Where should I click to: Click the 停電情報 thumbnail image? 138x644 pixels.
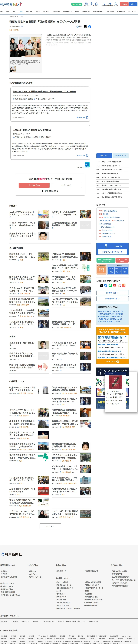click(43, 491)
